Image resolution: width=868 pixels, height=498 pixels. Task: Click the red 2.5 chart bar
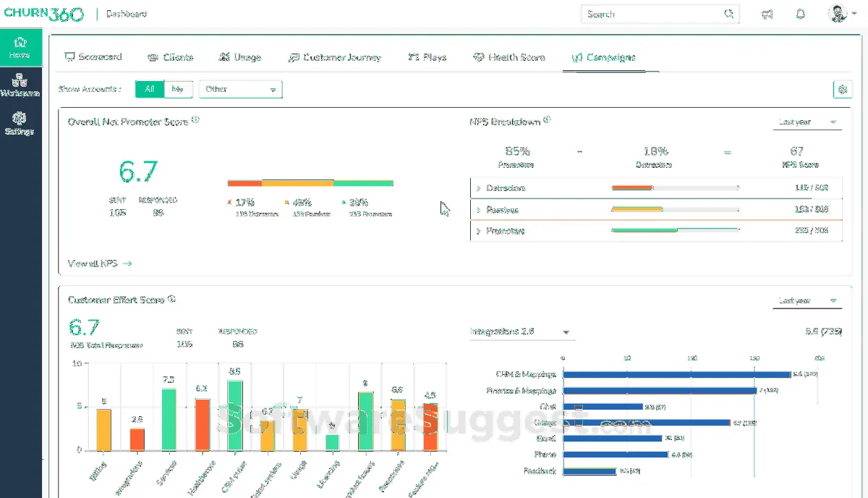[137, 439]
